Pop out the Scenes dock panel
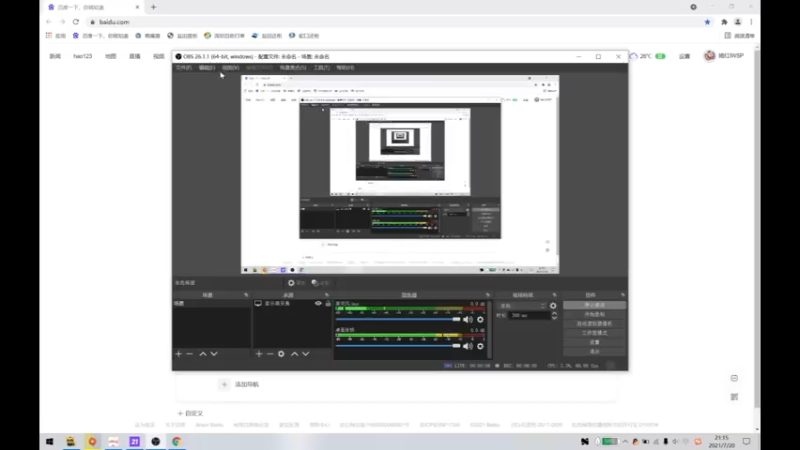The width and height of the screenshot is (800, 450). point(246,295)
